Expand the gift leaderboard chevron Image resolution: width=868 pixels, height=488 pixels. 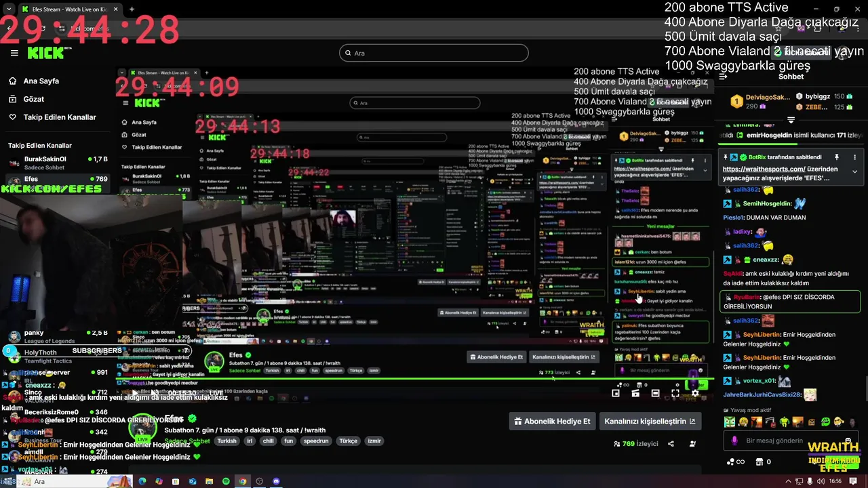pos(791,119)
